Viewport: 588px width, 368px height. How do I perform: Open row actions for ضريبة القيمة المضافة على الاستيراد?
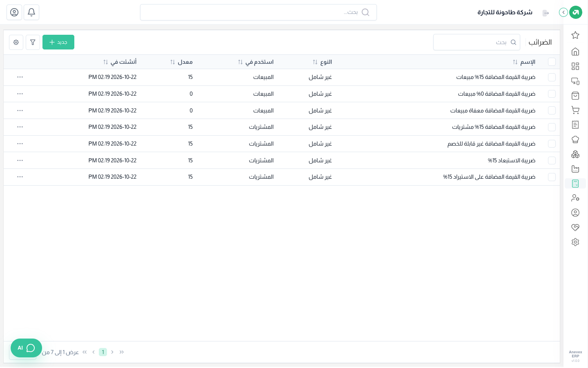(20, 177)
